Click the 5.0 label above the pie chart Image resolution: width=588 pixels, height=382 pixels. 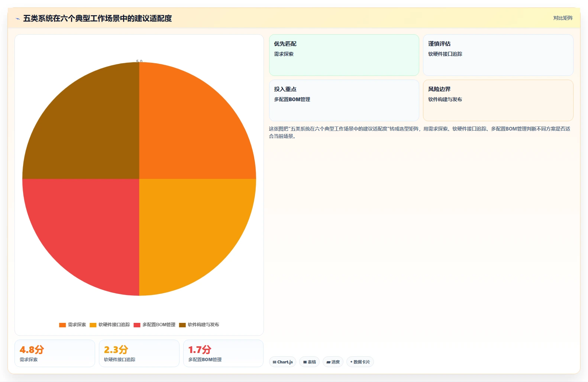139,61
